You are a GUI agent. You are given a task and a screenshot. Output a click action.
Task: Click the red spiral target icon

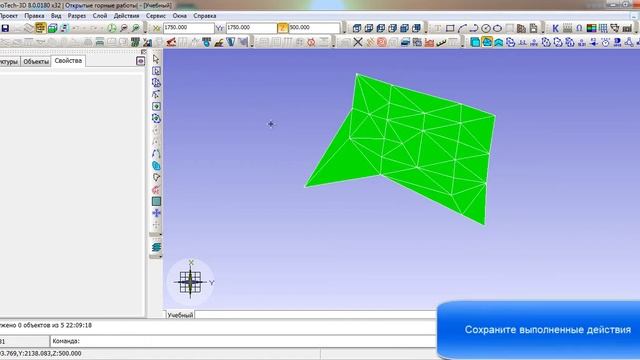tap(382, 42)
